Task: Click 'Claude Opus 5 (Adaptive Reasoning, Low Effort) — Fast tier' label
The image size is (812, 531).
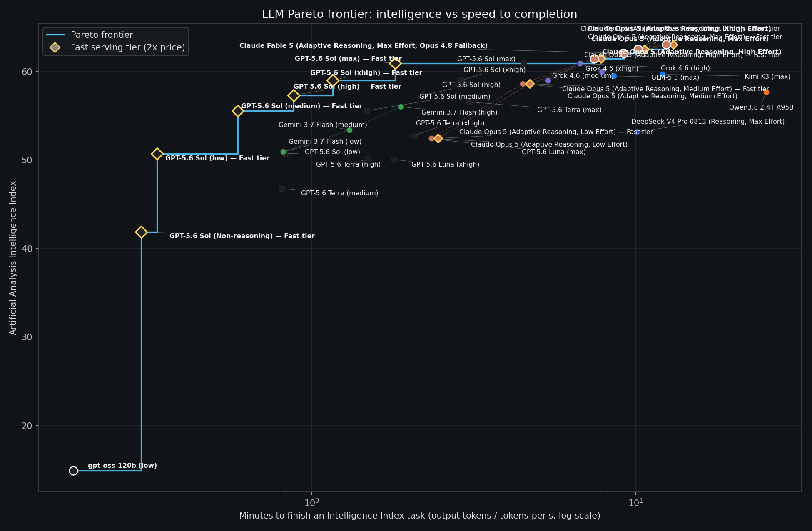Action: click(556, 132)
